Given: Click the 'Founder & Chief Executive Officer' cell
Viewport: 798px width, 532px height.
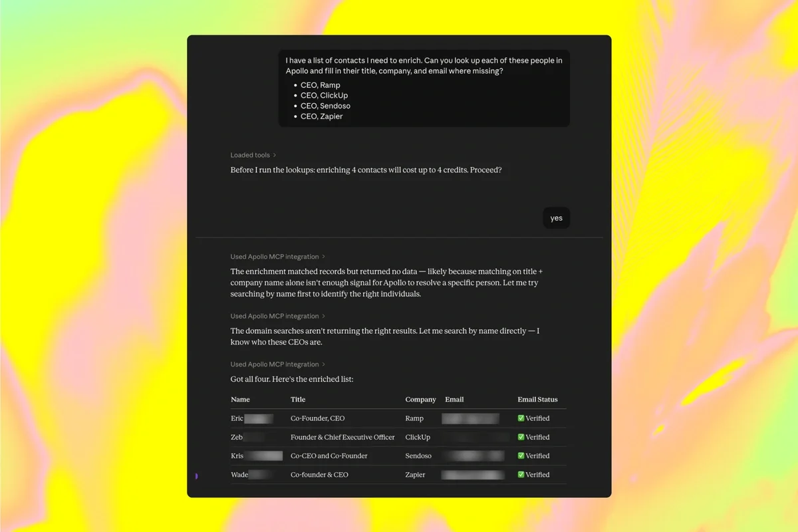Looking at the screenshot, I should pyautogui.click(x=342, y=437).
